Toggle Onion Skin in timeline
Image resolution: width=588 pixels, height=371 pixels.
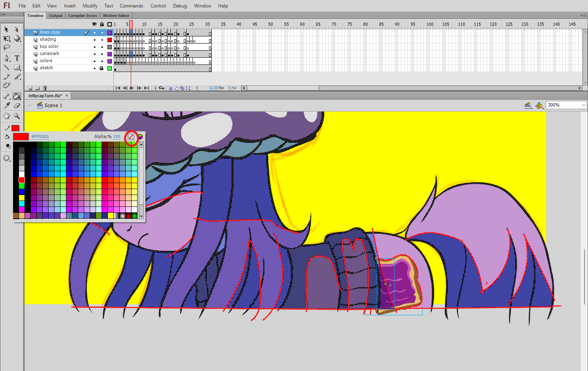(170, 88)
